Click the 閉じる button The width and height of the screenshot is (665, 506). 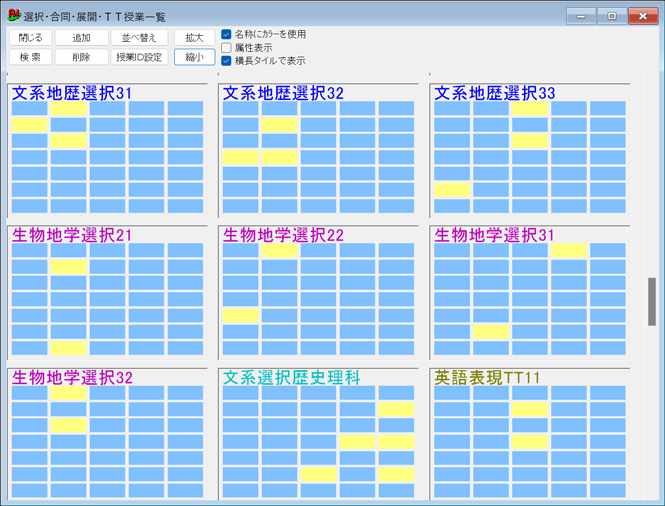pyautogui.click(x=29, y=38)
